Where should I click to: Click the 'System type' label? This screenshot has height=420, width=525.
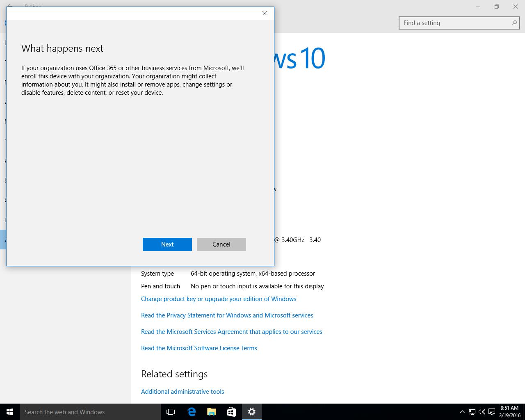(157, 274)
